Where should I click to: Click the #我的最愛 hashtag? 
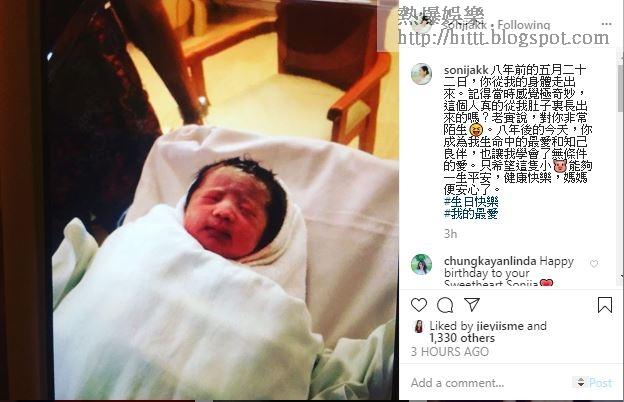(x=471, y=214)
